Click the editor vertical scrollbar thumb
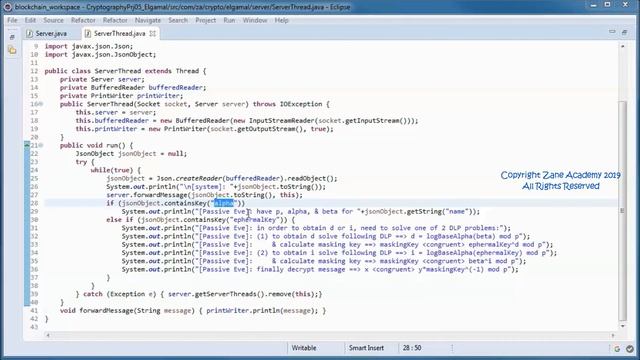 point(622,210)
